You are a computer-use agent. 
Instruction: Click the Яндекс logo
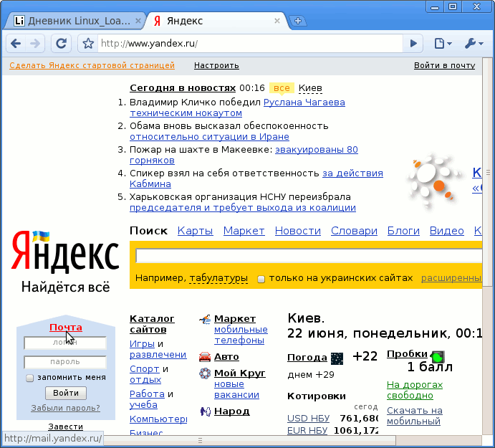65,252
